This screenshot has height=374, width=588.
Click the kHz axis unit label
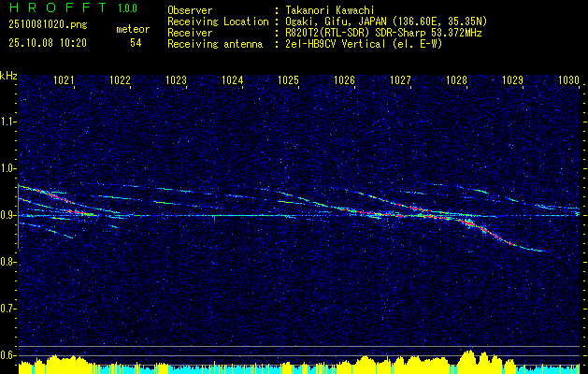(8, 76)
